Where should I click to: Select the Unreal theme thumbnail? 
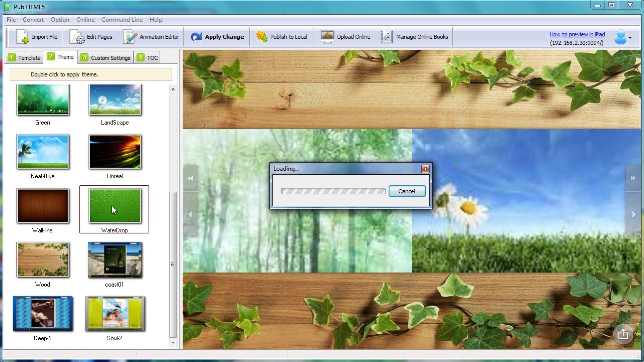[115, 152]
